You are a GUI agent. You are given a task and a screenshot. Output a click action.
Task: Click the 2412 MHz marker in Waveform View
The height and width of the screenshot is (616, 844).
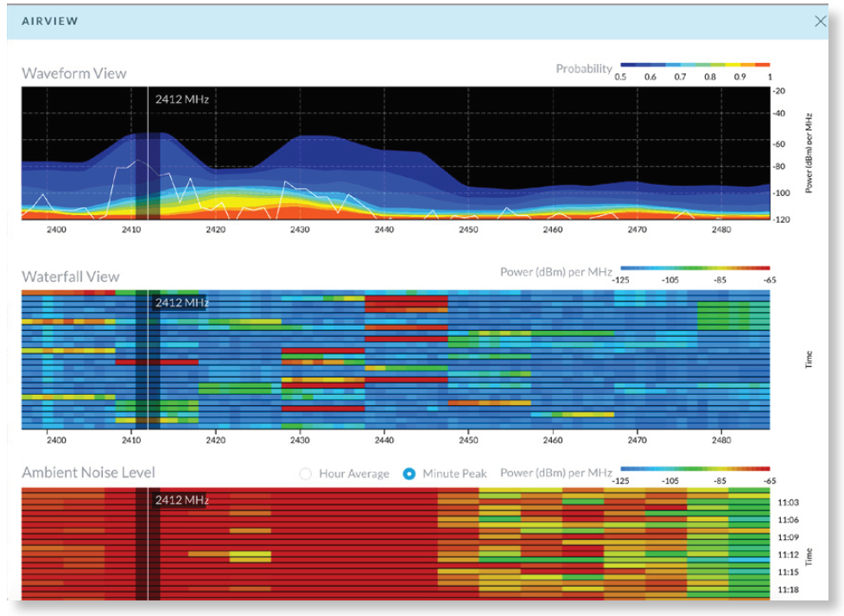(x=181, y=98)
